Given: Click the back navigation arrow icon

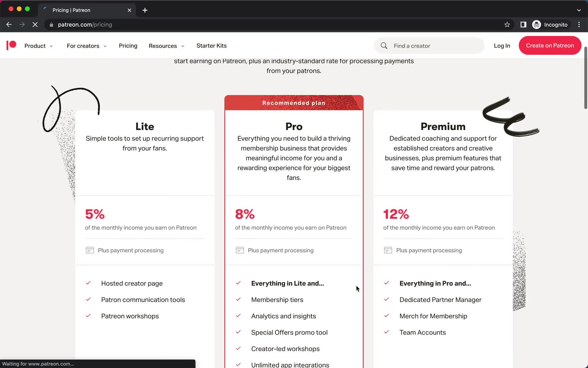Looking at the screenshot, I should [9, 25].
